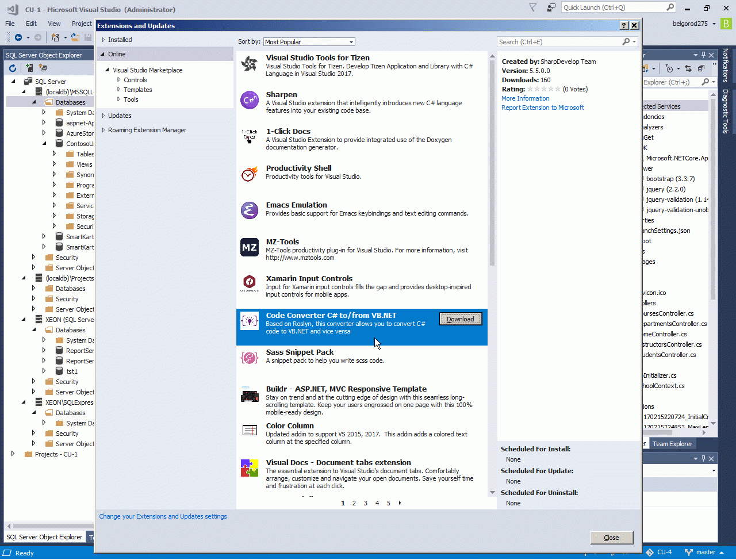
Task: Click the Pending Changes Filter clock icon
Action: 670,68
